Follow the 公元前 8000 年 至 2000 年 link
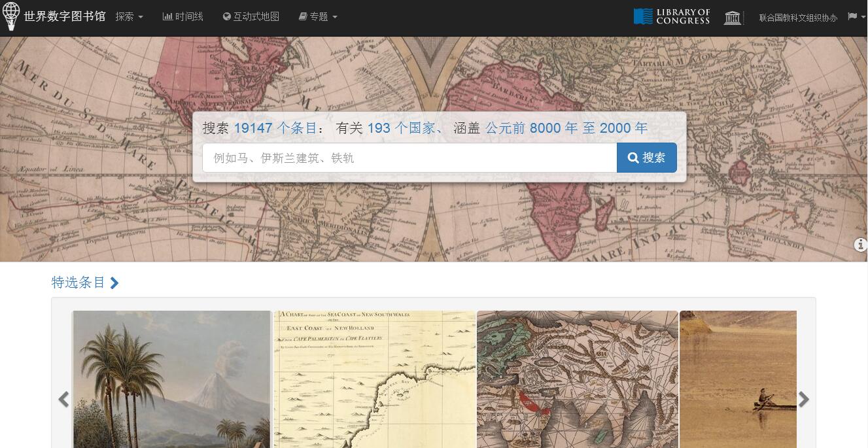This screenshot has height=448, width=868. [x=566, y=128]
